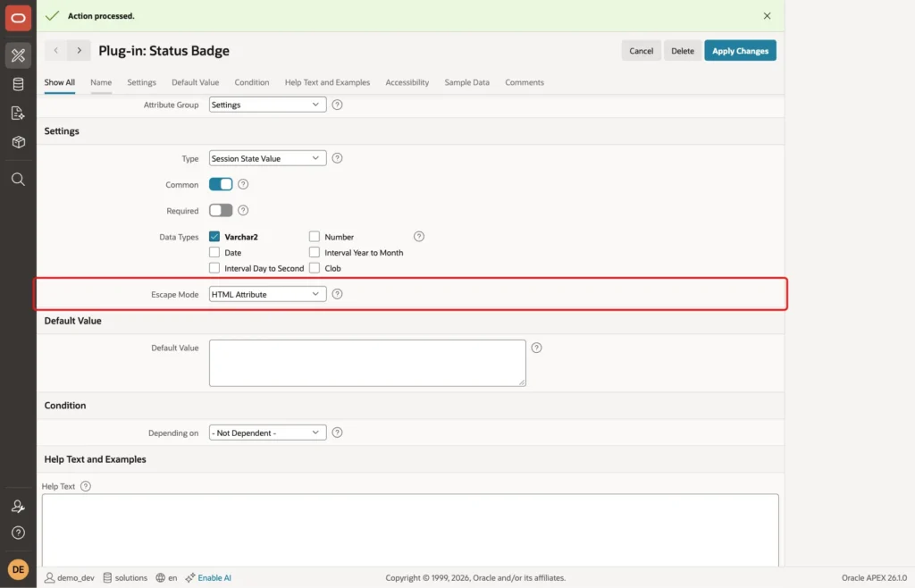Show help for Attribute Group

point(337,105)
